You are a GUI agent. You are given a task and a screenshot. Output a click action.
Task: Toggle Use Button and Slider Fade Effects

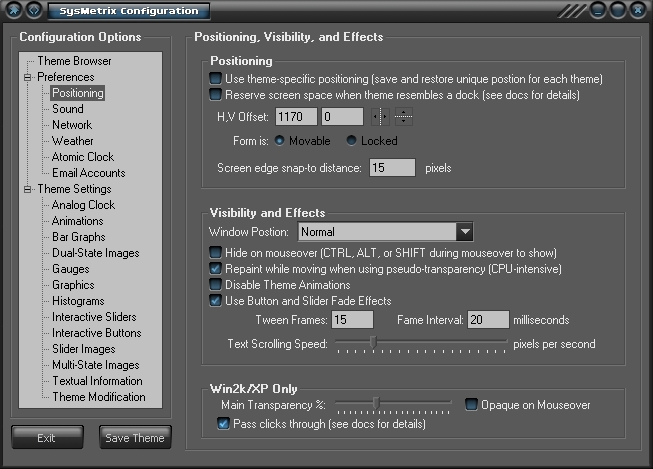click(x=215, y=301)
